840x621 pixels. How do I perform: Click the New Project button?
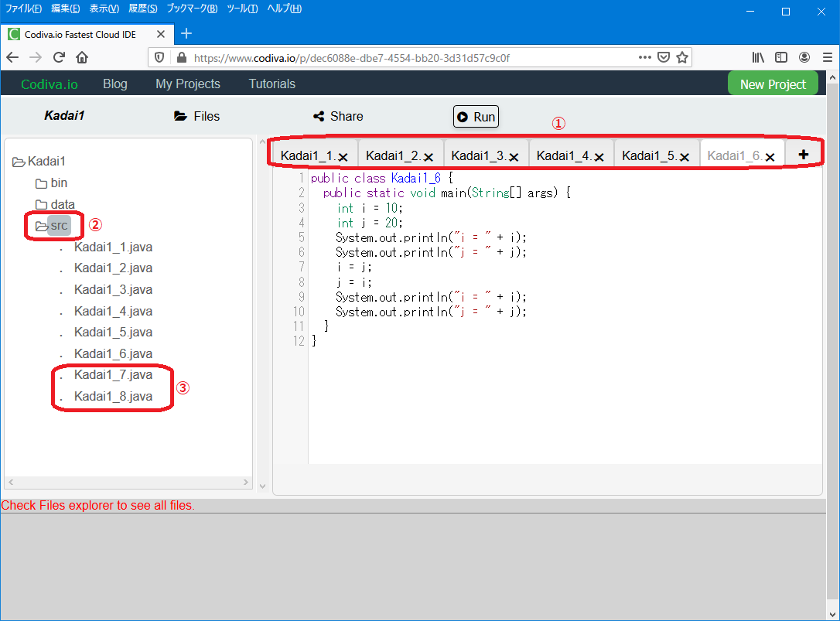pos(772,84)
